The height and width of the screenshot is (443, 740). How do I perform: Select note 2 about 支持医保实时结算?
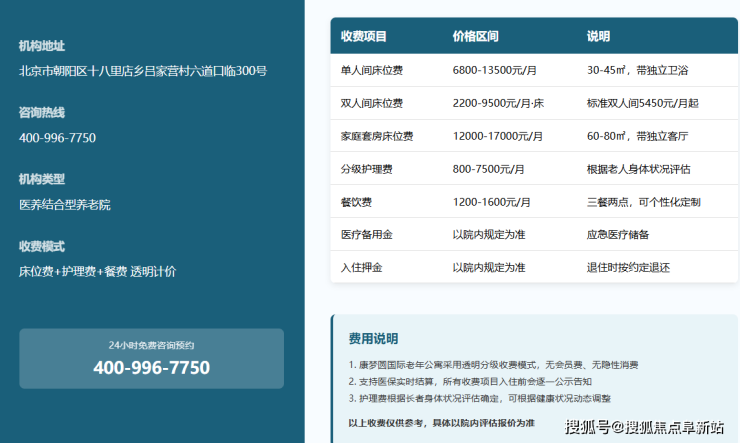(x=470, y=382)
